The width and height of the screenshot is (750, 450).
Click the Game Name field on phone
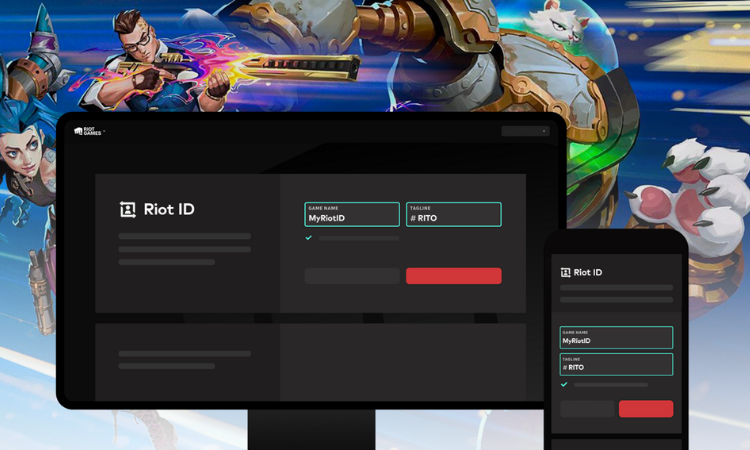(x=616, y=338)
